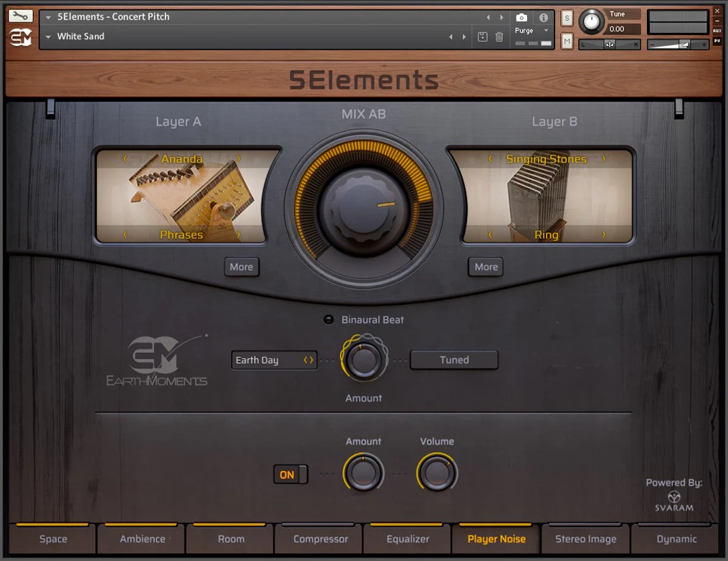This screenshot has height=561, width=728.
Task: Turn off the Player Noise ON switch
Action: [290, 475]
